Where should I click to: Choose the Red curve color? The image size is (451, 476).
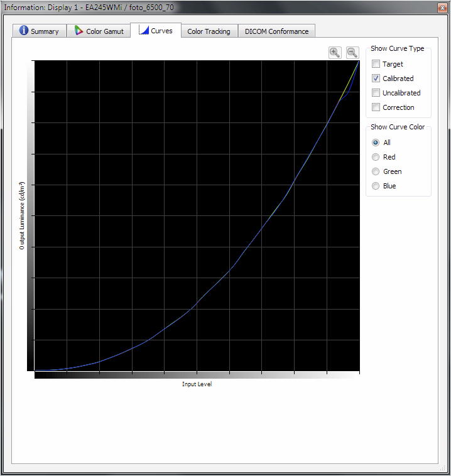[x=376, y=157]
